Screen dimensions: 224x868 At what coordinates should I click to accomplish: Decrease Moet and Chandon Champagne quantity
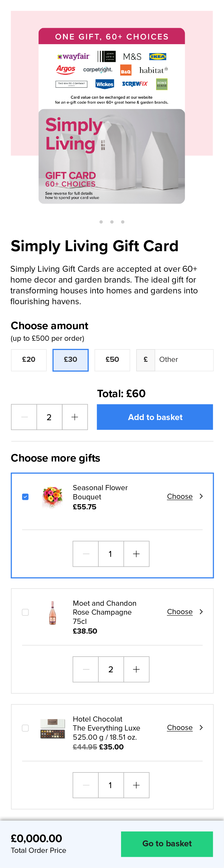[x=86, y=669]
